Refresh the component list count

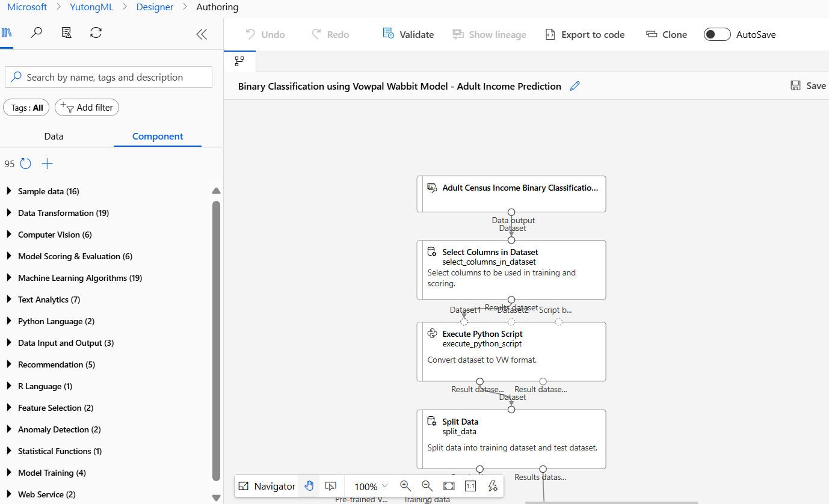(x=25, y=164)
